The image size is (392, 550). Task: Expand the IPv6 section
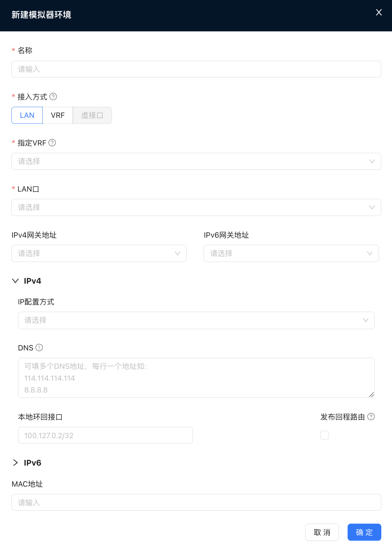click(x=15, y=463)
